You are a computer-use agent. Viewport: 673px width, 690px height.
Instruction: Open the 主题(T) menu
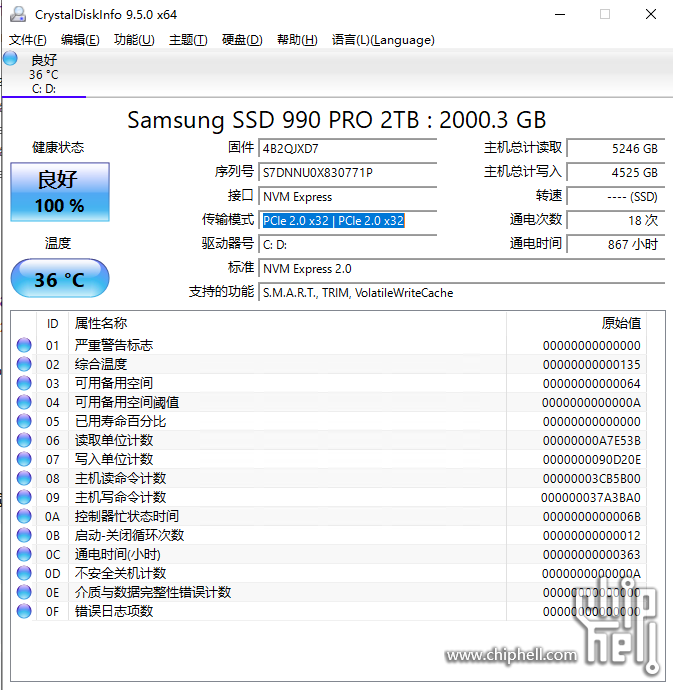[188, 40]
